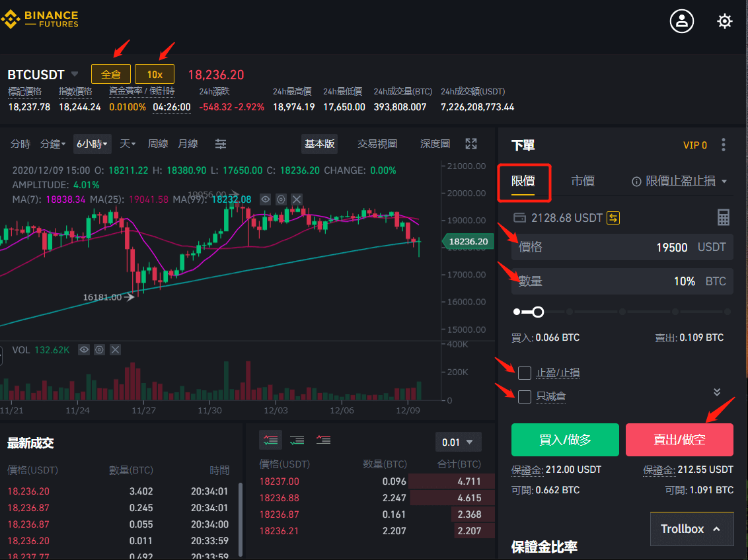This screenshot has height=560, width=748.
Task: Open the account profile icon
Action: click(x=681, y=21)
